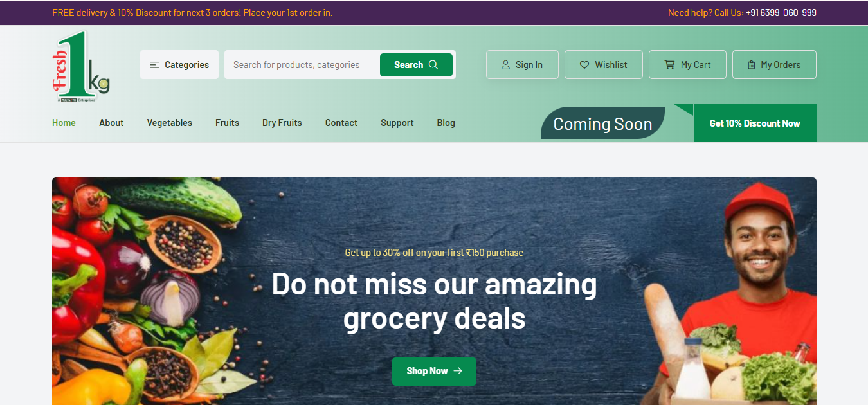Visit the Blog section
868x405 pixels.
(x=446, y=123)
